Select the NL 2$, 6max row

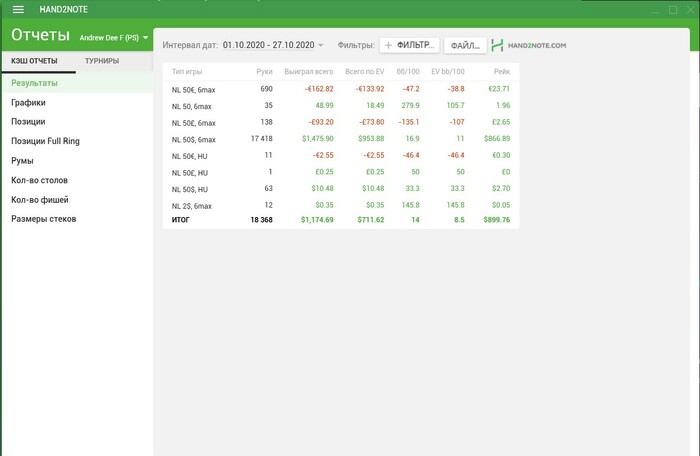pyautogui.click(x=341, y=205)
